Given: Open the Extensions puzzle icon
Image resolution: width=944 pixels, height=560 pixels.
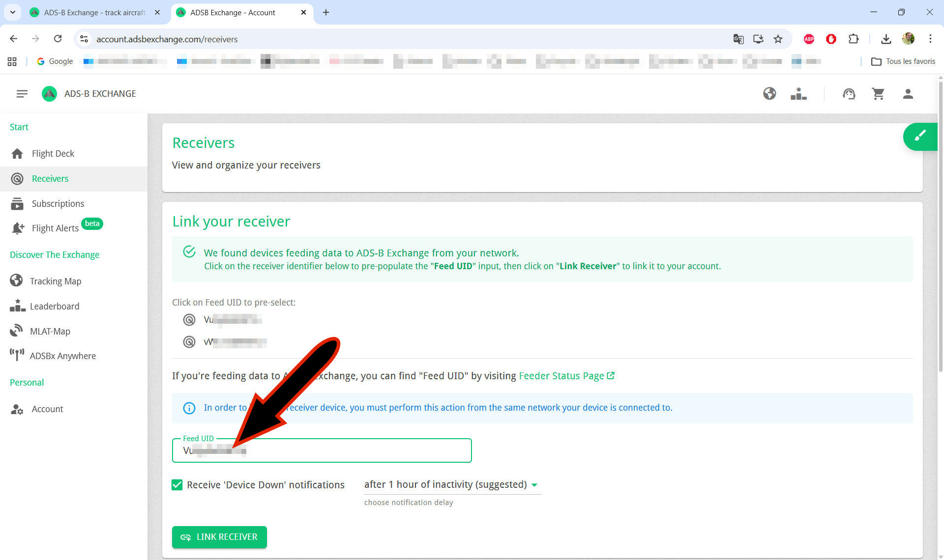Looking at the screenshot, I should (x=854, y=39).
